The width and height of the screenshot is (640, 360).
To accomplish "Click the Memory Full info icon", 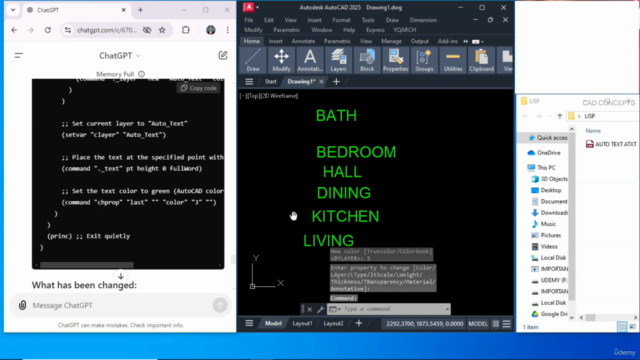I will tap(141, 74).
